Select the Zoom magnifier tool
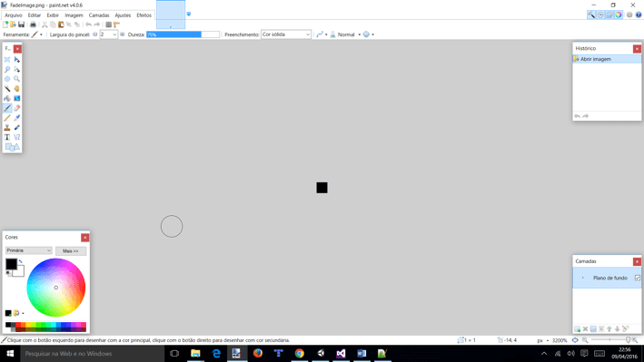 click(17, 79)
